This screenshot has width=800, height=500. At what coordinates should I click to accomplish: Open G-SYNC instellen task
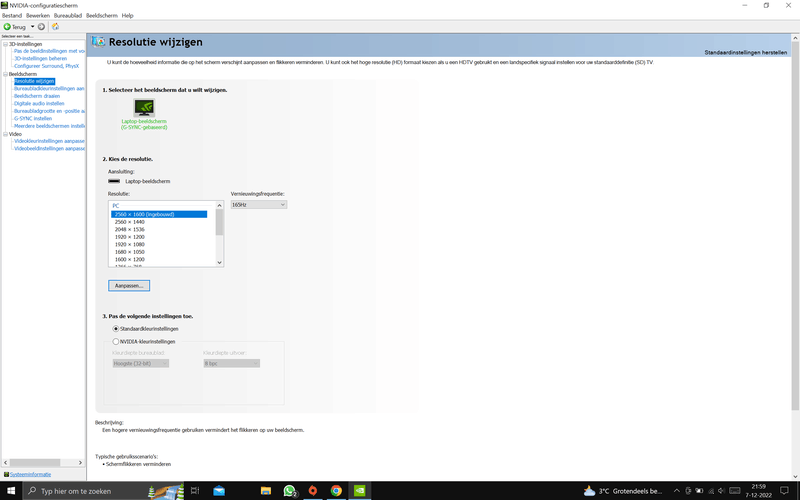point(33,118)
